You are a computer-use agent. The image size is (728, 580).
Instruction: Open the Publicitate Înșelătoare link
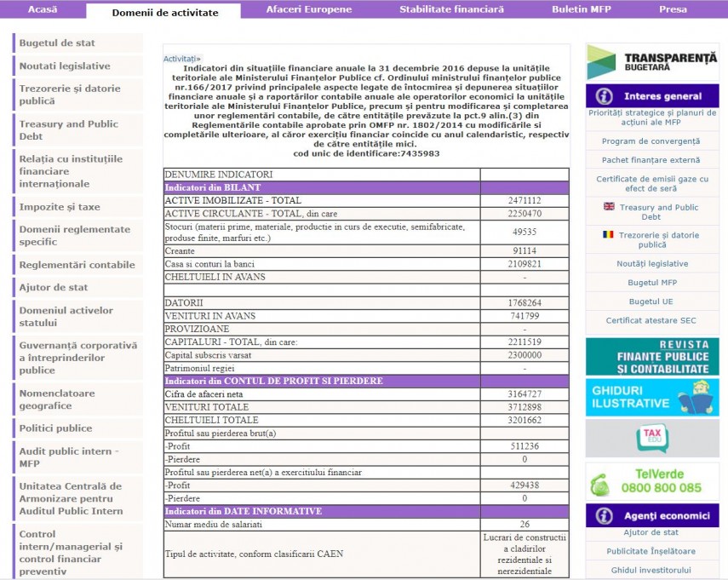(x=651, y=551)
